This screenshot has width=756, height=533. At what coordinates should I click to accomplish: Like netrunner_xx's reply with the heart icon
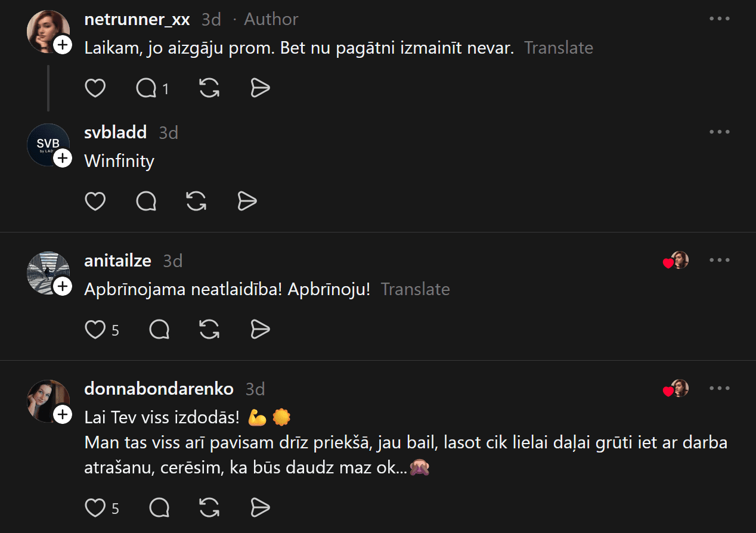tap(95, 89)
